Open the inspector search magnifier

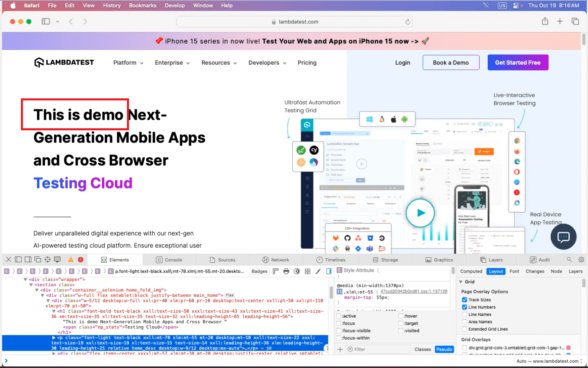pyautogui.click(x=569, y=259)
